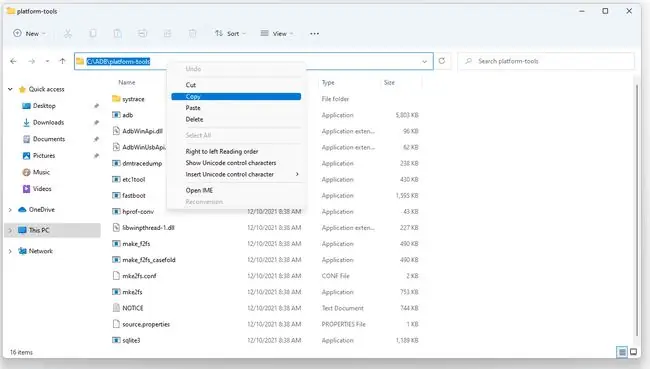Click the selected address bar path
The image size is (650, 369).
pos(118,61)
